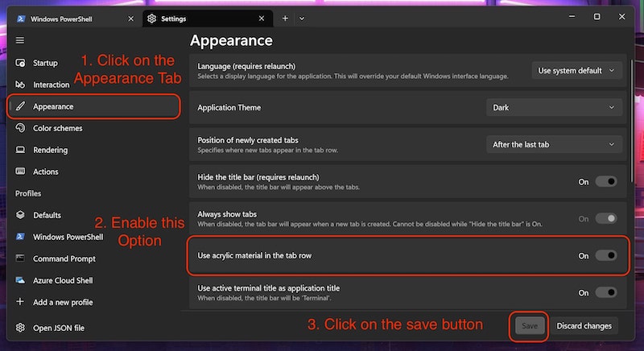Toggle acrylic material in tab row switch
644x351 pixels.
[x=606, y=255]
